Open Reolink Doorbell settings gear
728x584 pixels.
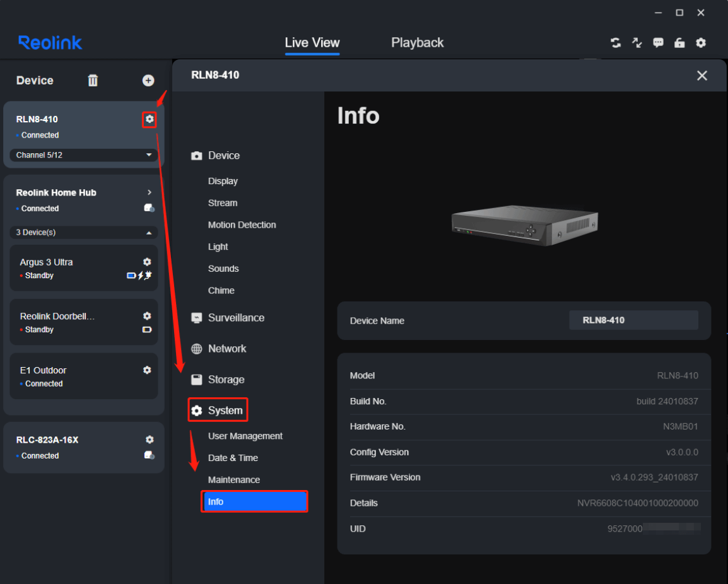(x=147, y=316)
